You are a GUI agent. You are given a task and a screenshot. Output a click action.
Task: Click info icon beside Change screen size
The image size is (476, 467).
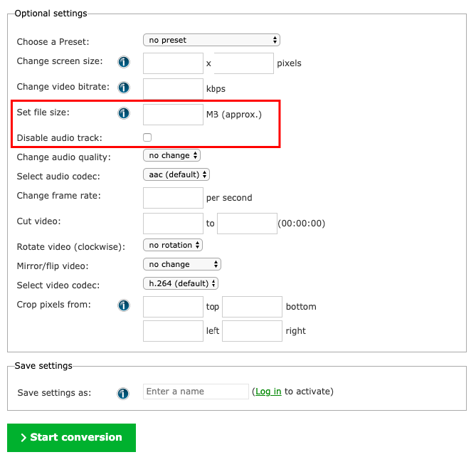tap(124, 63)
